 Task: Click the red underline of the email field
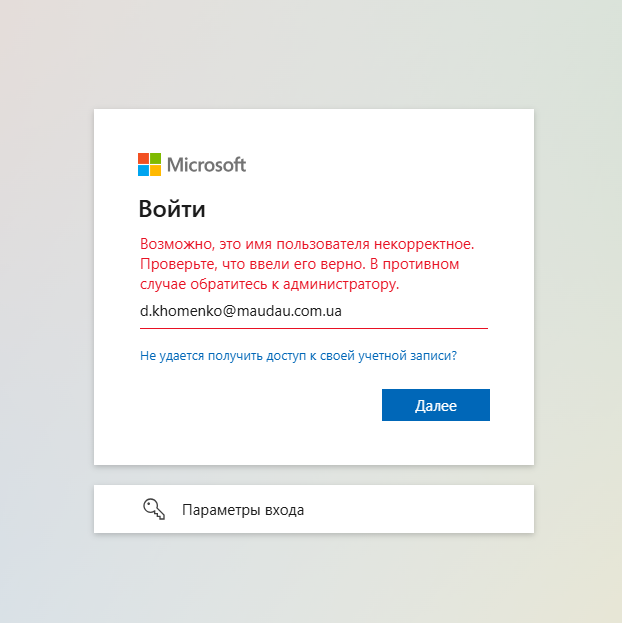click(x=314, y=329)
